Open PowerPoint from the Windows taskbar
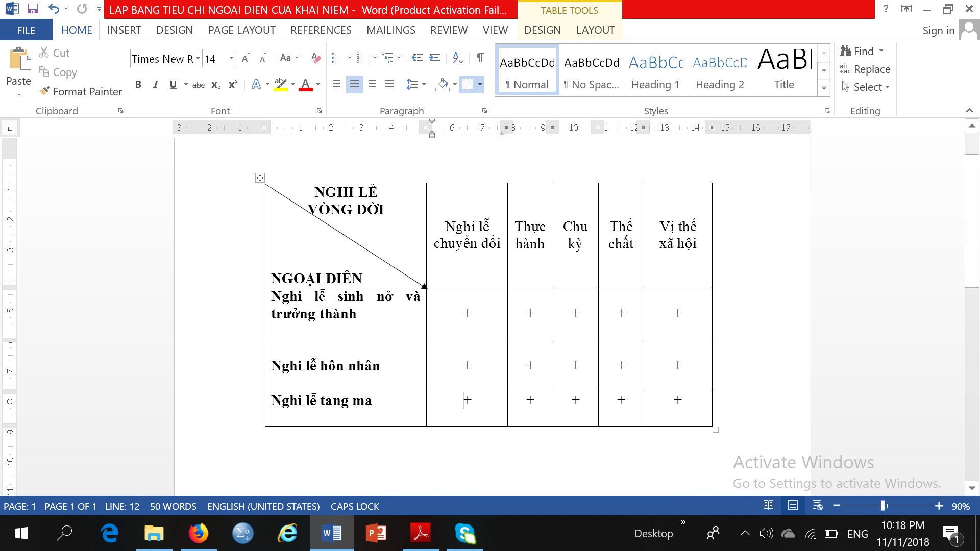Image resolution: width=980 pixels, height=551 pixels. tap(376, 534)
